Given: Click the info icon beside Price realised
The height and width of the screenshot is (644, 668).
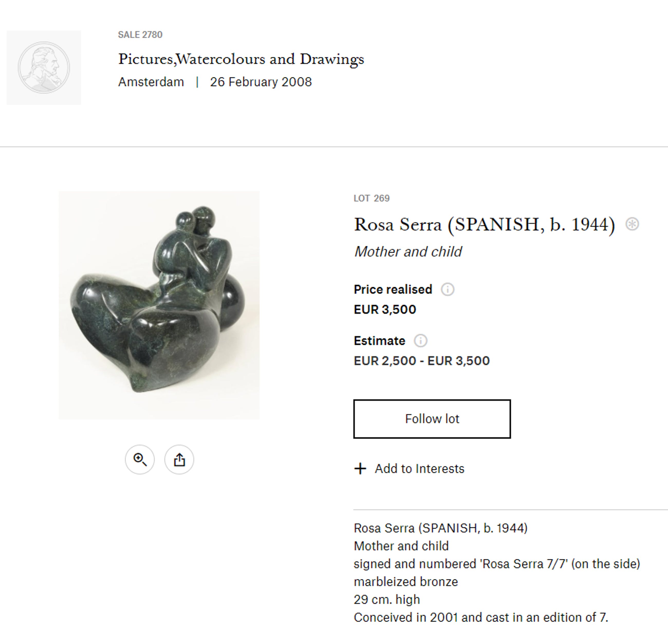Looking at the screenshot, I should tap(448, 289).
